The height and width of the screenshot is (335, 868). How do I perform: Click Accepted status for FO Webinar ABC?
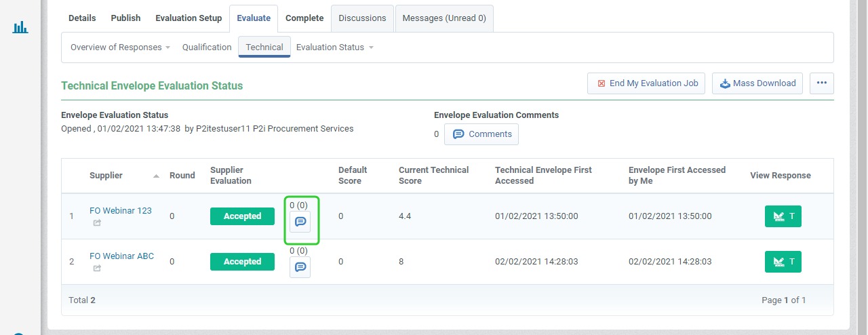(242, 262)
